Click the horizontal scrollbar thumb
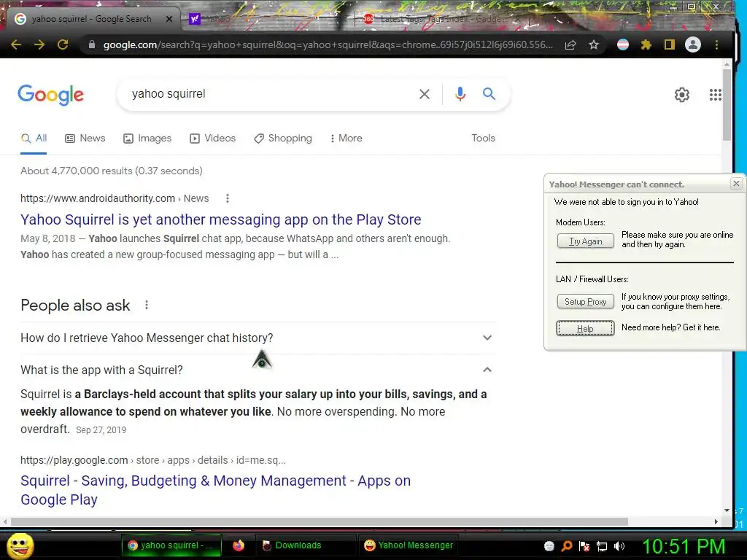 (318, 521)
